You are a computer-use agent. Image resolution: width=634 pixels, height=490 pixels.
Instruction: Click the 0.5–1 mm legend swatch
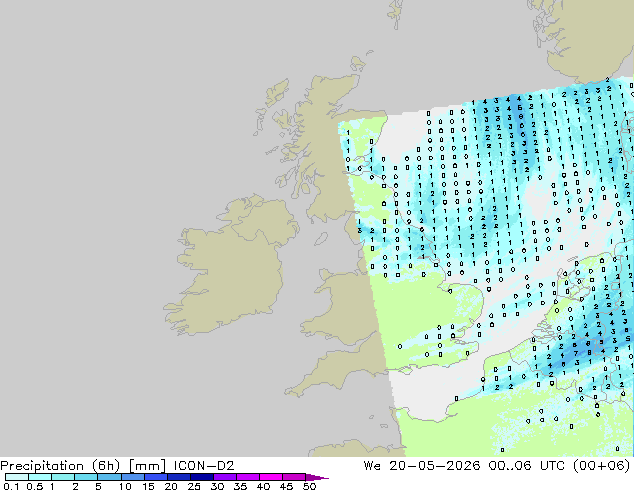(x=40, y=477)
